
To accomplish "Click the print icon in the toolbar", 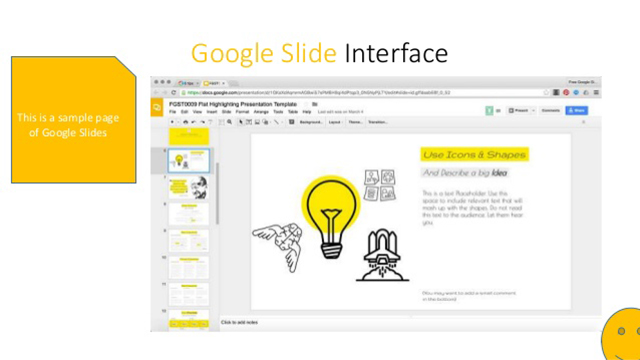I will tap(186, 122).
